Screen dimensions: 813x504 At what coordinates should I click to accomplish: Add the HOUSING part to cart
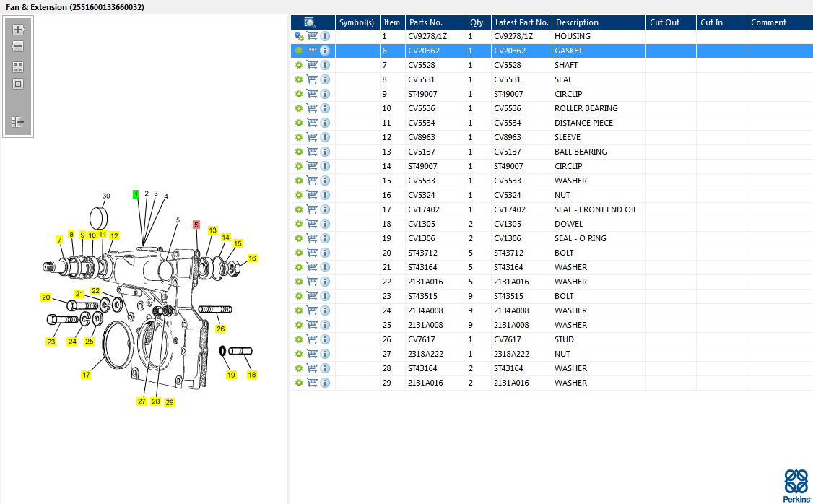click(x=312, y=36)
